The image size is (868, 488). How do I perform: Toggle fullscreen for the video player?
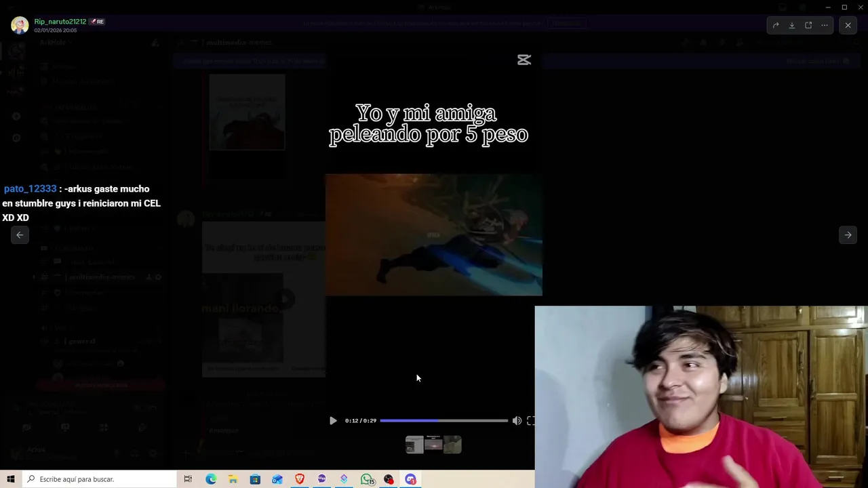pos(530,420)
